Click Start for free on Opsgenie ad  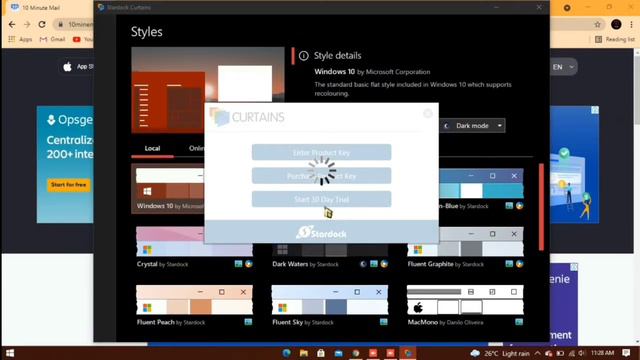[x=69, y=185]
